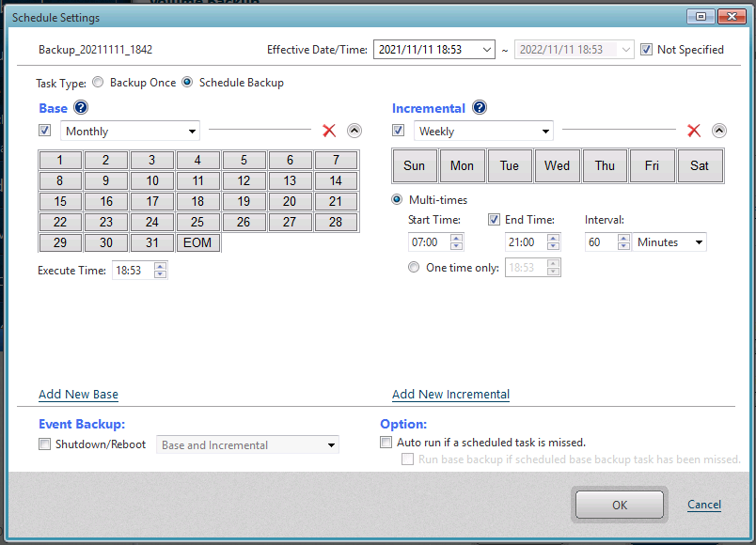Open the Weekly incremental frequency dropdown
Image resolution: width=756 pixels, height=545 pixels.
point(483,132)
